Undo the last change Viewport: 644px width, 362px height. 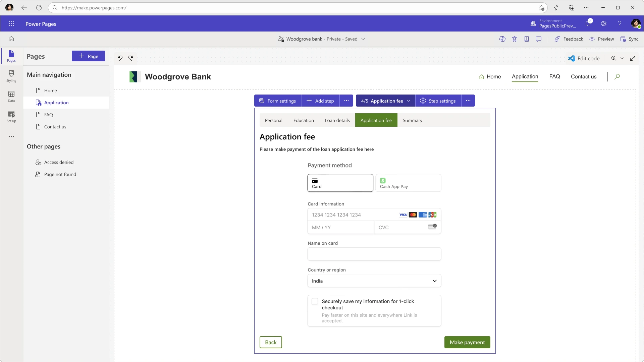pyautogui.click(x=121, y=58)
